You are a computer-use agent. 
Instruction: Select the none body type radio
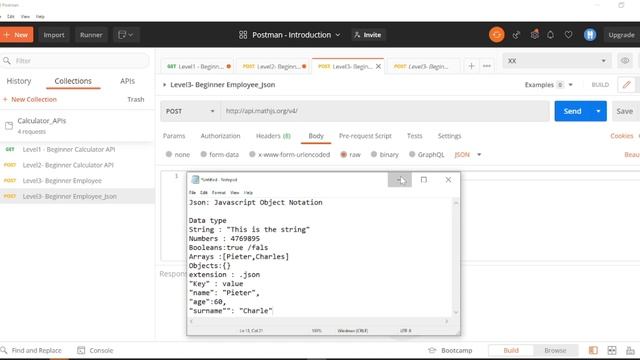point(169,154)
